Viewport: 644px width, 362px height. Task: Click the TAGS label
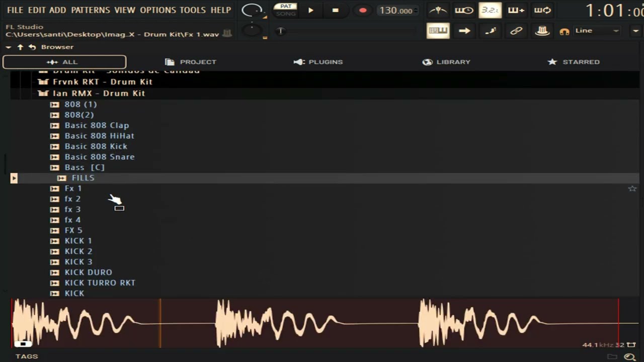[x=27, y=356]
